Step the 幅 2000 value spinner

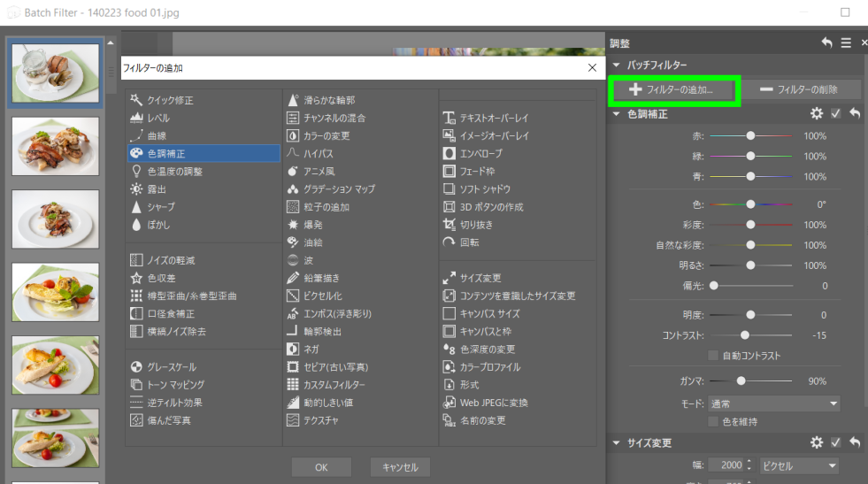point(749,465)
